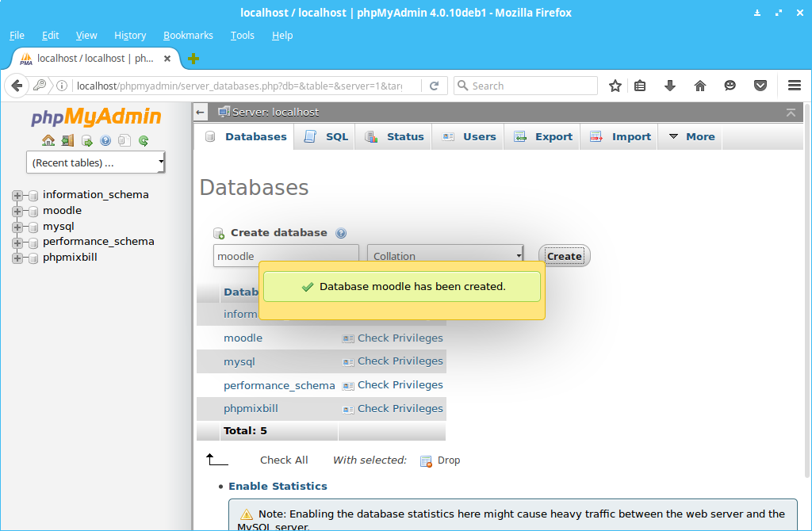Switch to the Export tab
The width and height of the screenshot is (812, 531).
coord(542,136)
